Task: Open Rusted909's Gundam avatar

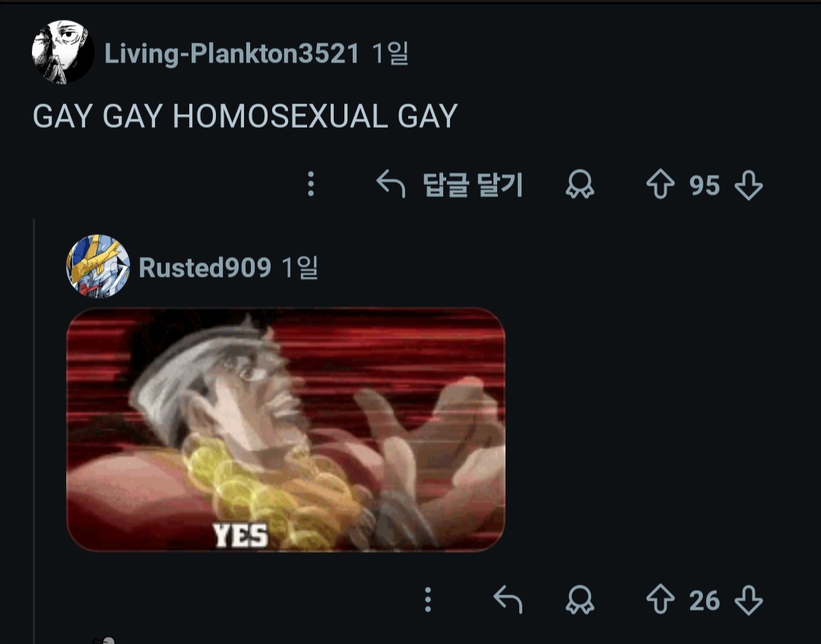Action: point(98,267)
